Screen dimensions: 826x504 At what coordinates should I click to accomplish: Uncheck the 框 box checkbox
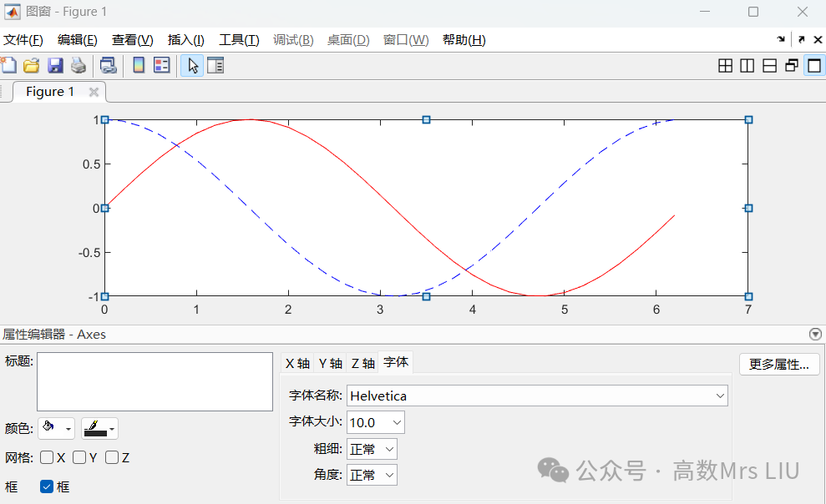click(x=47, y=486)
